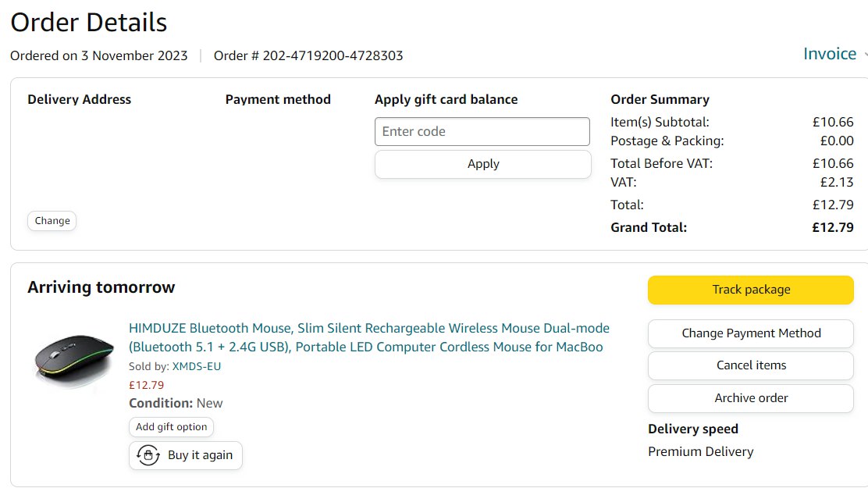Apply the gift card balance
This screenshot has width=868, height=488.
(482, 164)
